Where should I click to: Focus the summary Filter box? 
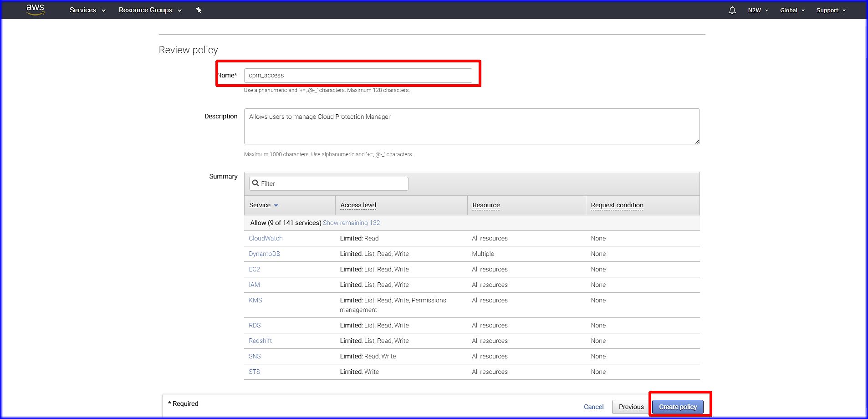click(x=329, y=184)
